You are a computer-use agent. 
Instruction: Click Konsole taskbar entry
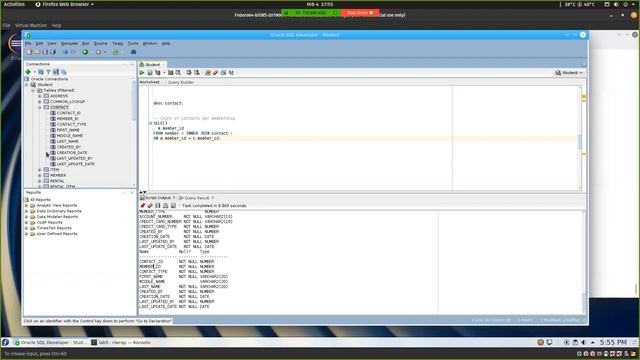click(121, 342)
